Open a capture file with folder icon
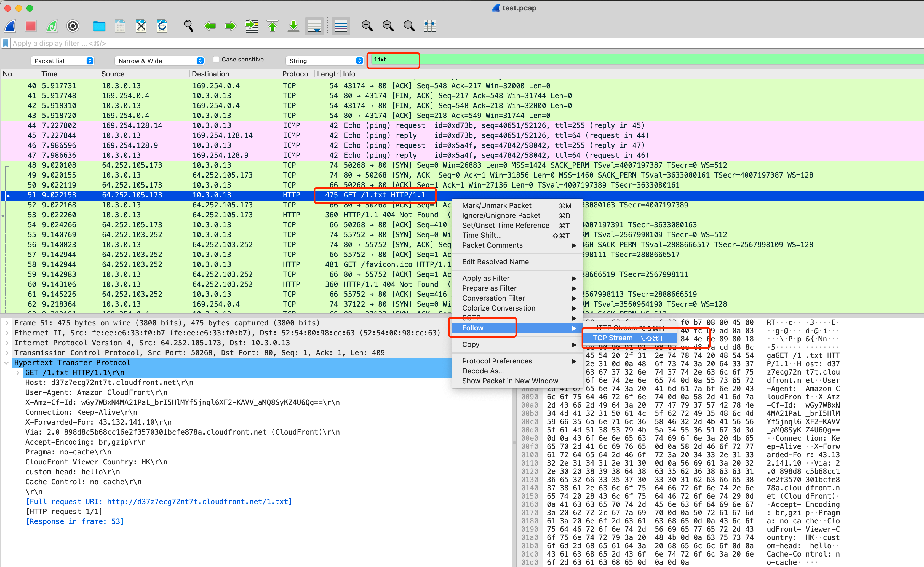The width and height of the screenshot is (924, 567). [x=99, y=26]
